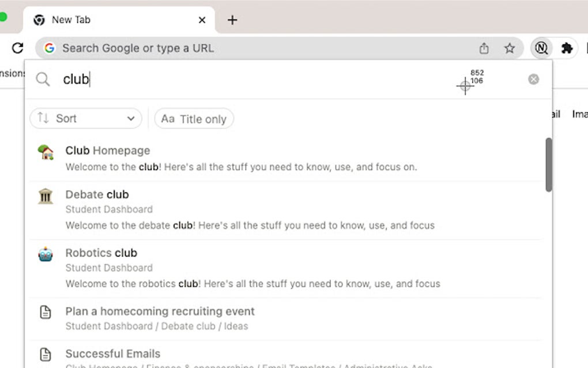Open a new tab with the plus button

(x=232, y=20)
